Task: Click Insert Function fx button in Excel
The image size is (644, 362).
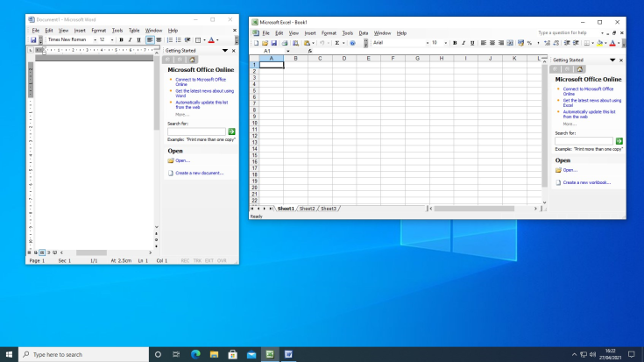Action: [x=310, y=51]
